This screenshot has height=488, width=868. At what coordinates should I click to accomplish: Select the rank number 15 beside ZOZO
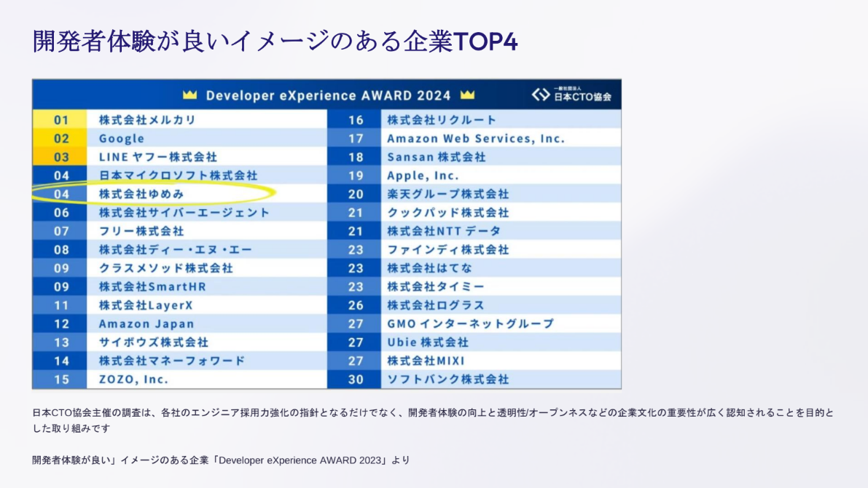click(x=61, y=379)
